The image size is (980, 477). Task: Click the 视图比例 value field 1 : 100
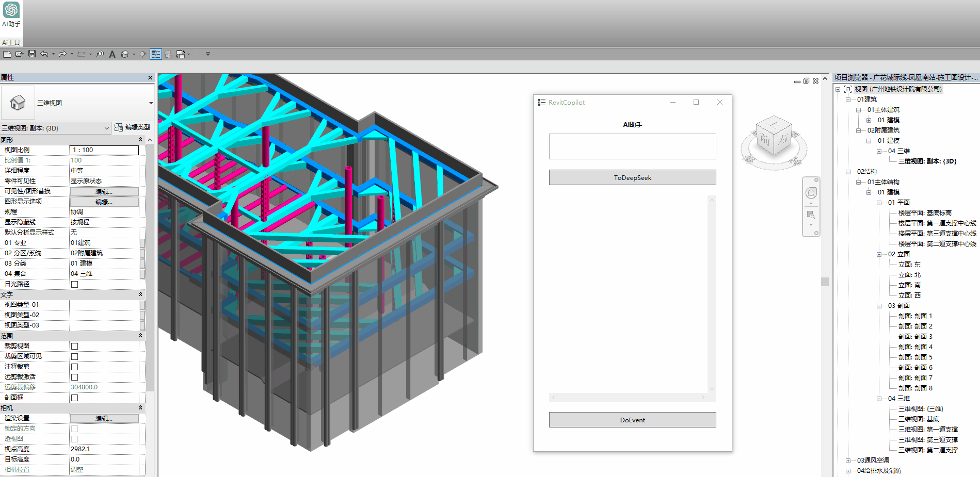(104, 150)
